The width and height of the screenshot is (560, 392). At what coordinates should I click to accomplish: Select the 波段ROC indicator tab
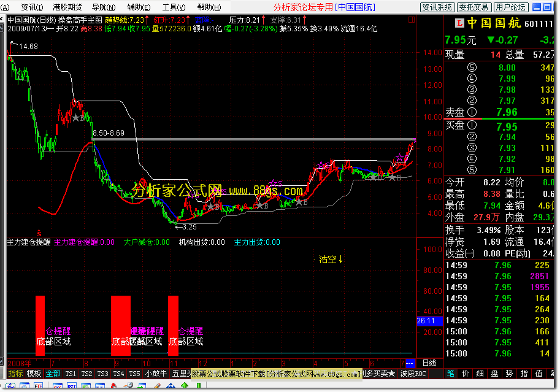413,374
